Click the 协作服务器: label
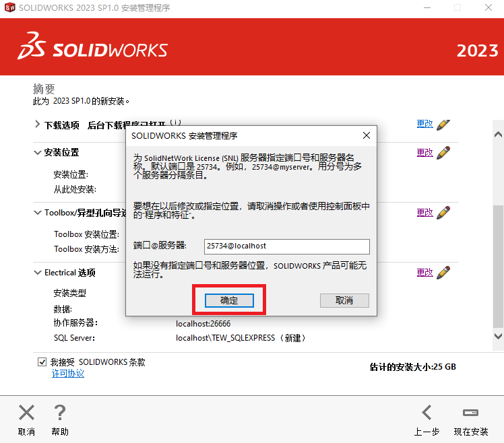 coord(75,322)
